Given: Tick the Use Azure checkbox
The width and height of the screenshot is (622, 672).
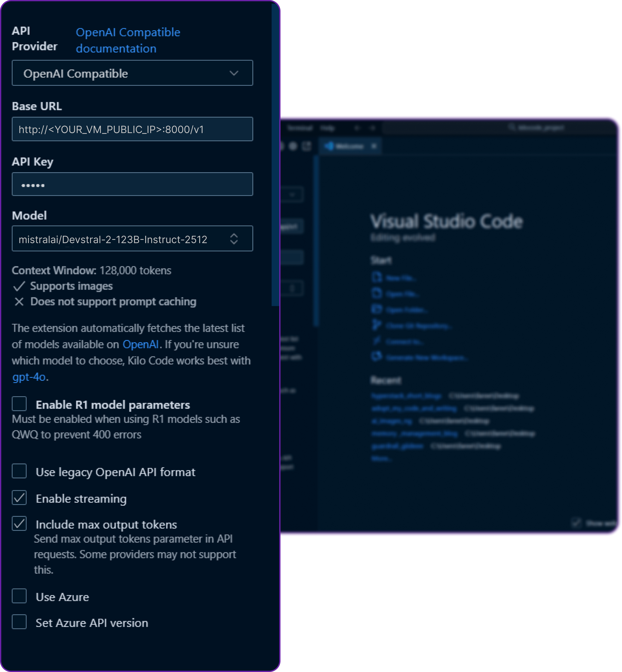Looking at the screenshot, I should [x=19, y=596].
